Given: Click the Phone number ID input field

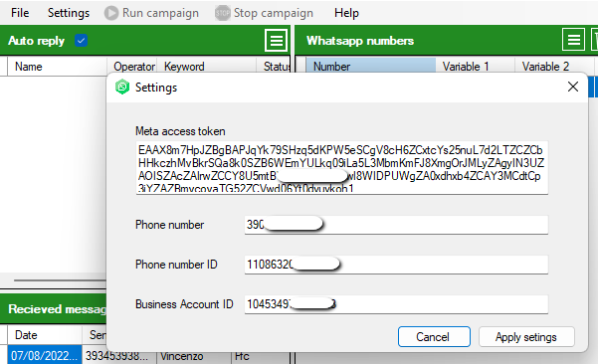Looking at the screenshot, I should tap(396, 265).
